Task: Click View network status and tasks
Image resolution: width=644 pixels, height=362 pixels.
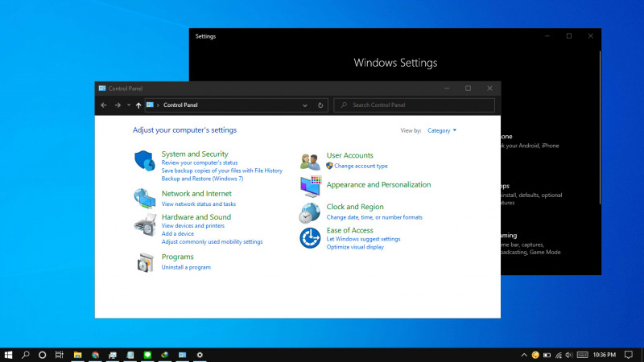Action: [x=198, y=204]
